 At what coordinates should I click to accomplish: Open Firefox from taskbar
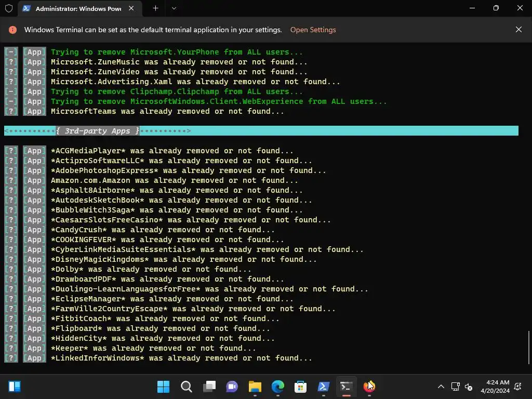369,387
